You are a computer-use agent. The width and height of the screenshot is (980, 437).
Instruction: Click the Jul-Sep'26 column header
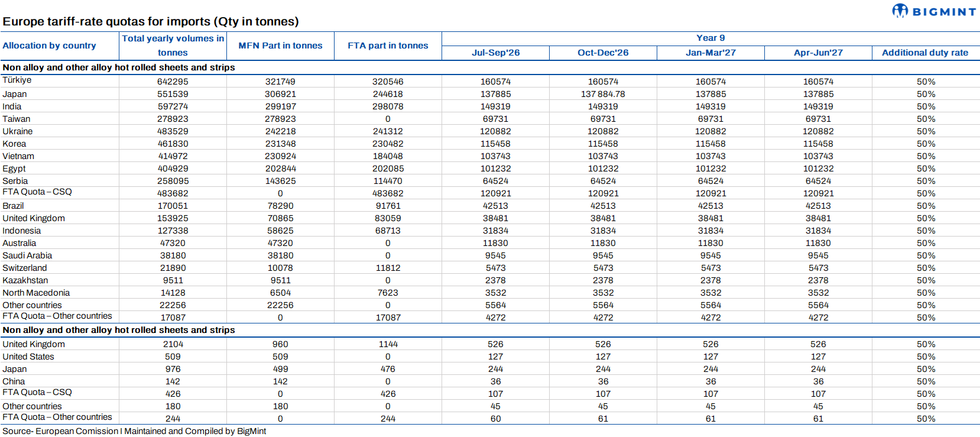(x=495, y=53)
